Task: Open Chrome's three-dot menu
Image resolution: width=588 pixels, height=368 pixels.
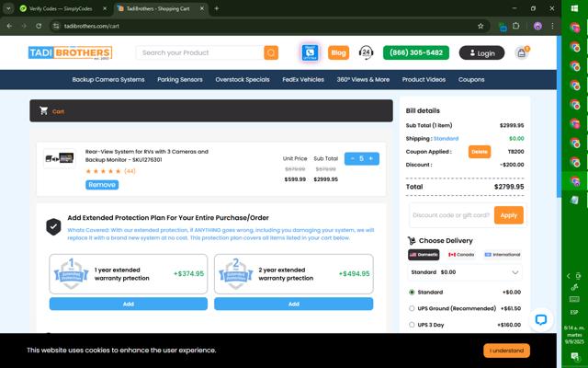Action: pyautogui.click(x=552, y=26)
